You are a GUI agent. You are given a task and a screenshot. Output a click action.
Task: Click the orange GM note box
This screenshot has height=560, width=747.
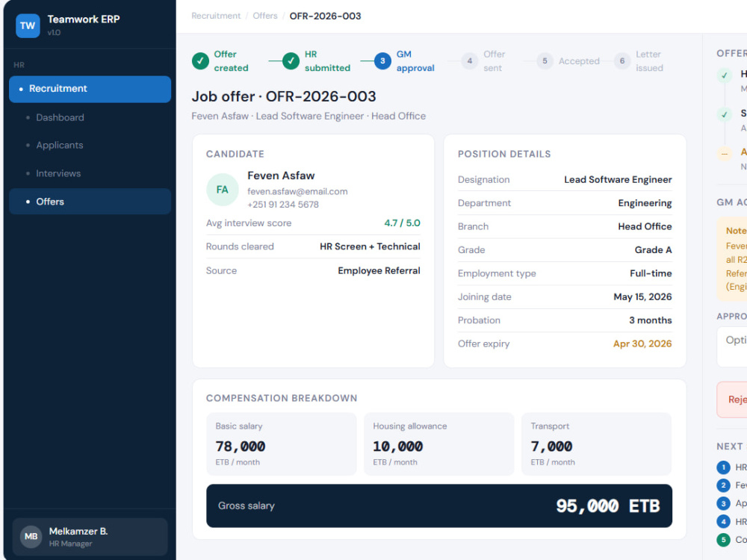click(732, 259)
